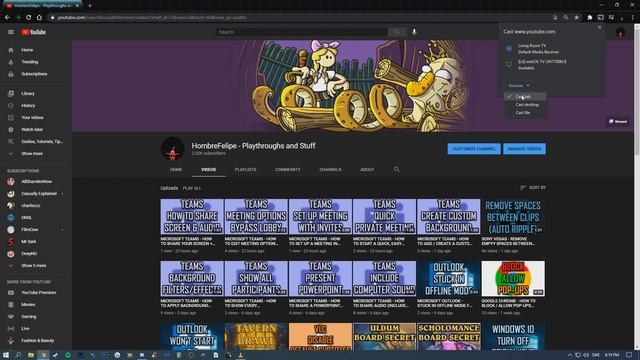Open the Sort by dropdown
640x360 pixels.
click(533, 188)
